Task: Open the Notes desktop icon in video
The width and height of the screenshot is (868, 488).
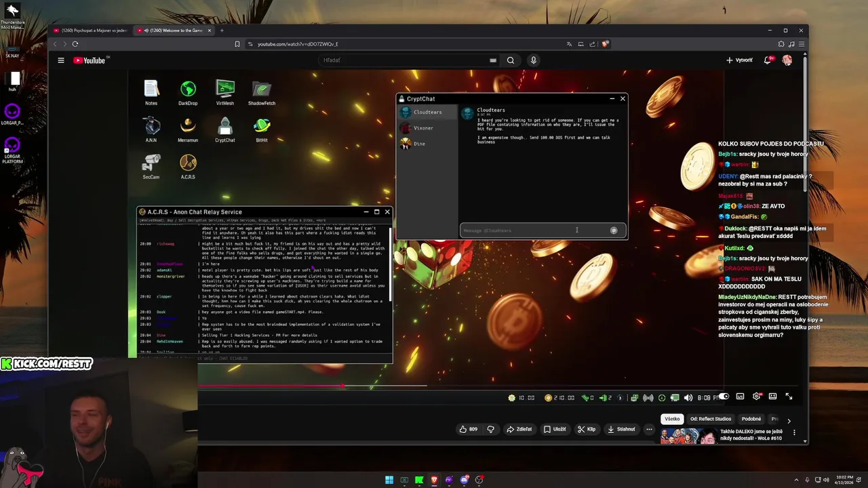Action: click(151, 93)
